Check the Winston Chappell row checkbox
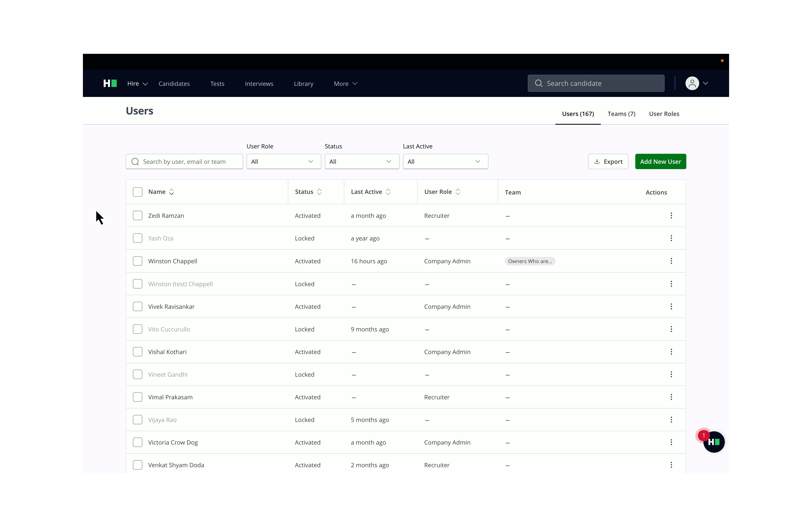The width and height of the screenshot is (812, 527). click(x=137, y=261)
